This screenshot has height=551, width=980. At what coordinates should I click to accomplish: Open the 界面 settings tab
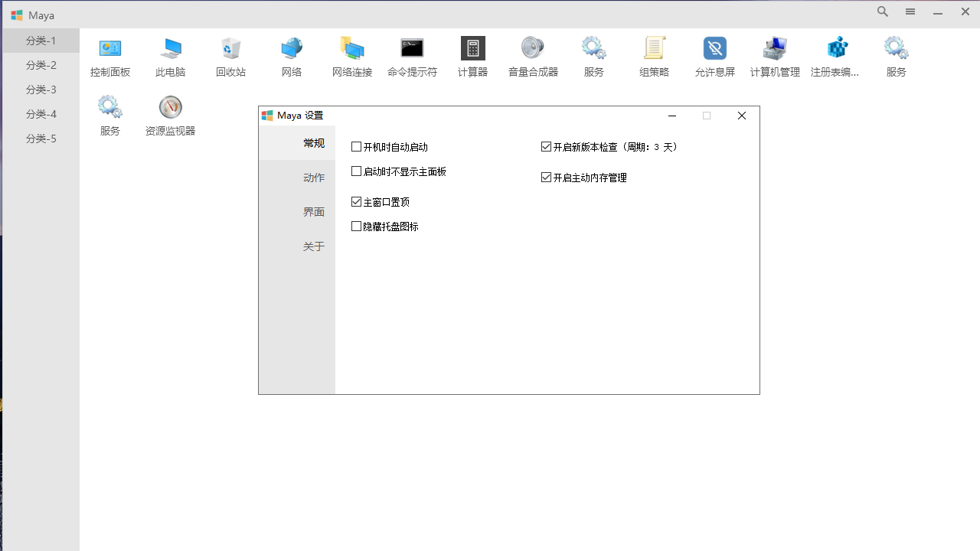313,211
